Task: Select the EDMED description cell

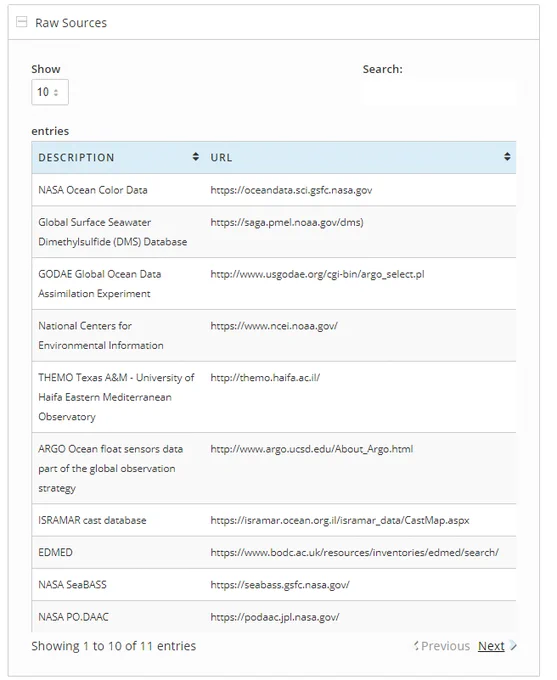Action: [x=55, y=552]
